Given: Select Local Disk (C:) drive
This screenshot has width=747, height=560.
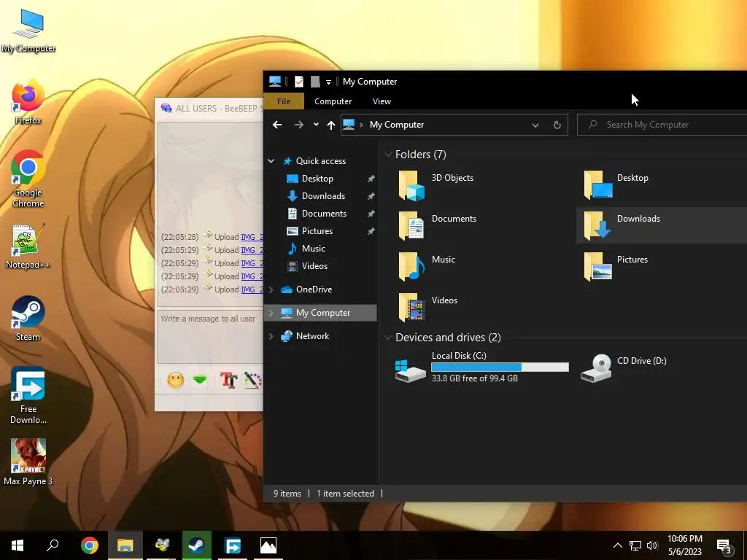Looking at the screenshot, I should [481, 367].
